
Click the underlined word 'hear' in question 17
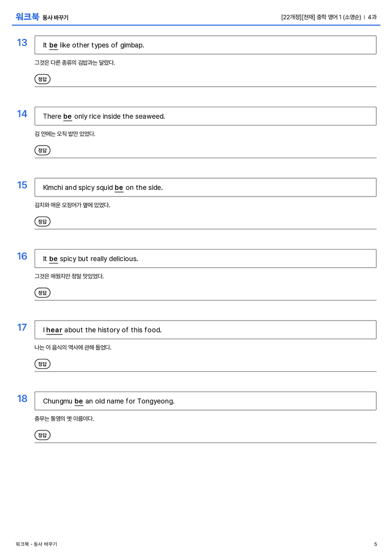click(x=54, y=330)
